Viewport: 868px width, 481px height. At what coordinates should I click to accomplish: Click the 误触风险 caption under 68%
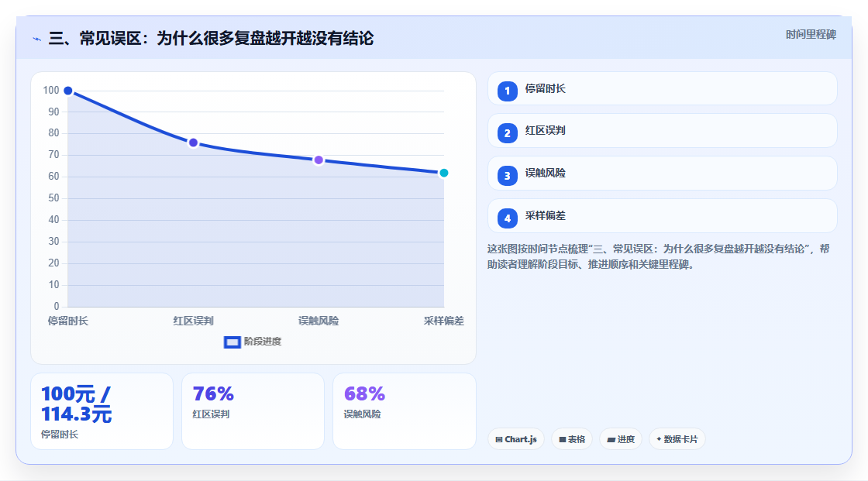click(x=362, y=414)
